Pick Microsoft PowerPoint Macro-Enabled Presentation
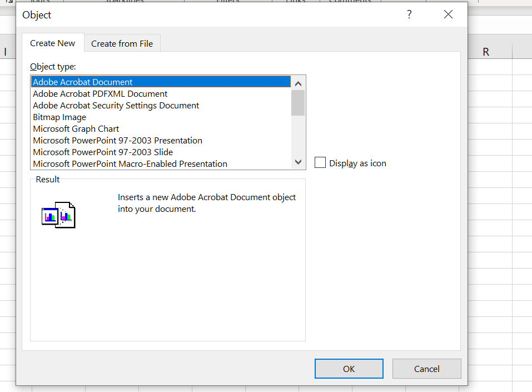Screen dimensions: 532x392 point(130,164)
